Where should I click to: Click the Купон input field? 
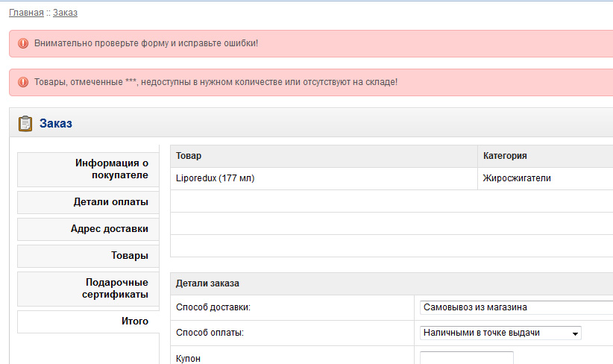point(466,357)
